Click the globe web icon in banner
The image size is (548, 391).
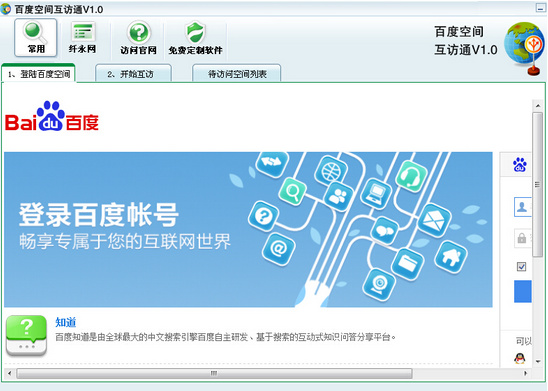point(331,171)
